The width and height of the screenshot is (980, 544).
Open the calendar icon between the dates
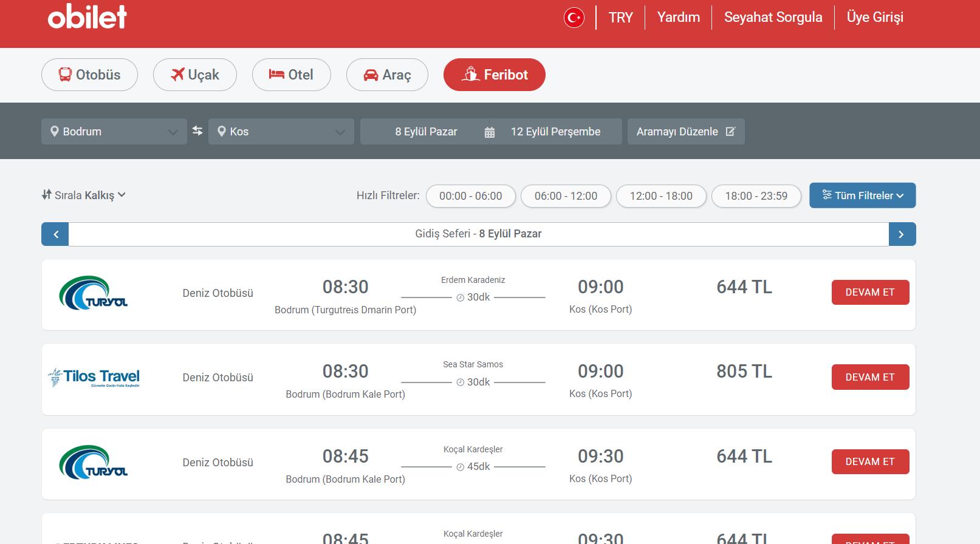click(490, 132)
